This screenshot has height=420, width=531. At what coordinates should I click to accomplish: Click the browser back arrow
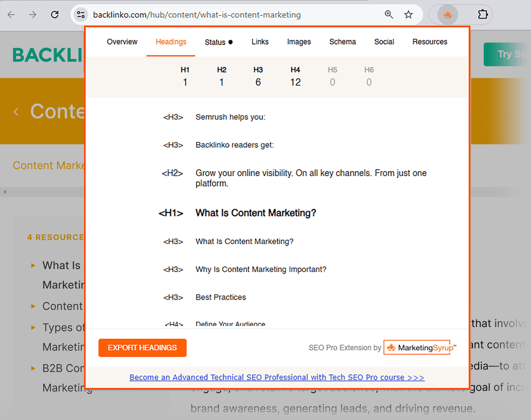click(x=11, y=15)
